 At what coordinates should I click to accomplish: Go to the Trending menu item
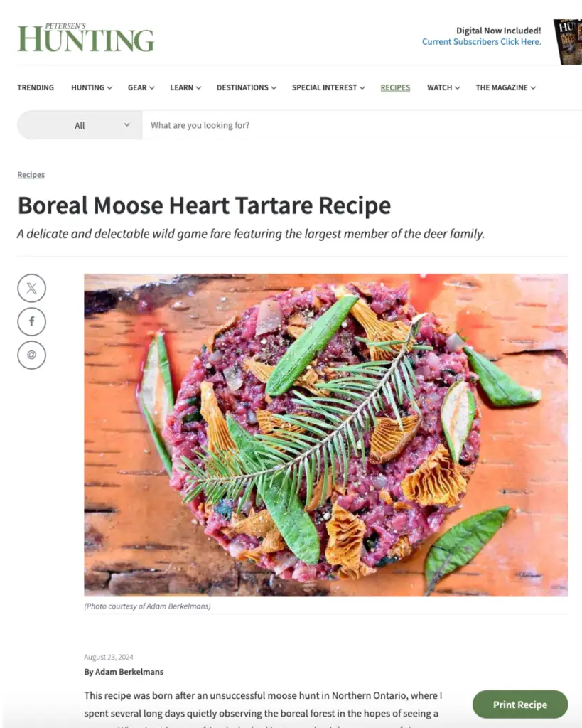point(36,87)
